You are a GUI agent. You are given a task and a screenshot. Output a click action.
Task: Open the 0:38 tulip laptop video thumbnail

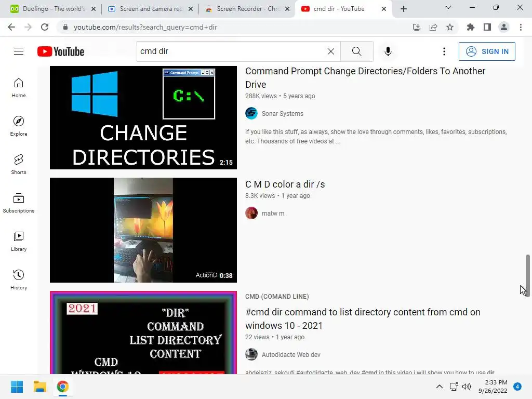coord(143,230)
